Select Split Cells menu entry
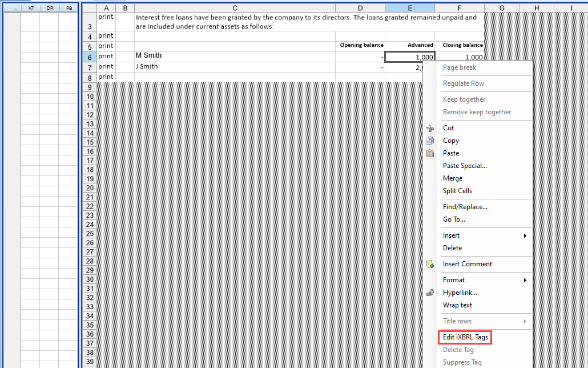 tap(457, 191)
